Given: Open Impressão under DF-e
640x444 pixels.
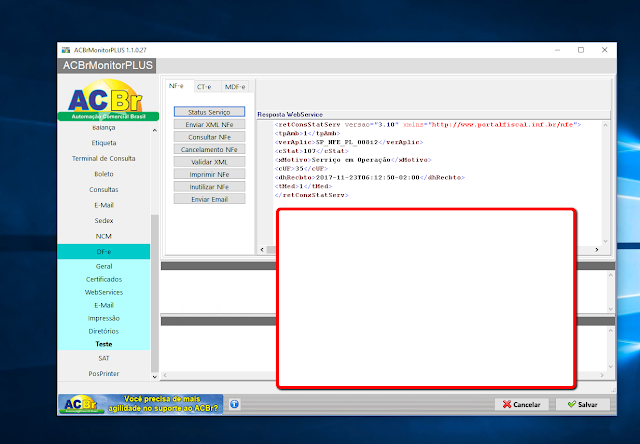Looking at the screenshot, I should (104, 318).
